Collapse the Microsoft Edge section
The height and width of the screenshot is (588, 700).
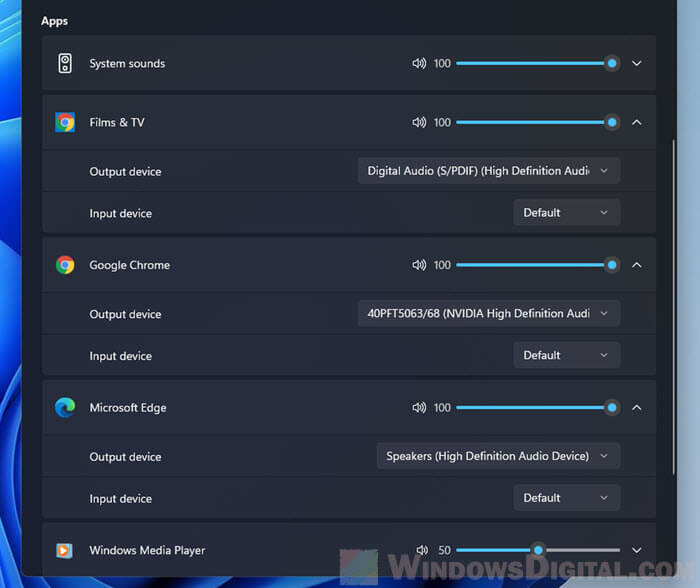tap(637, 408)
